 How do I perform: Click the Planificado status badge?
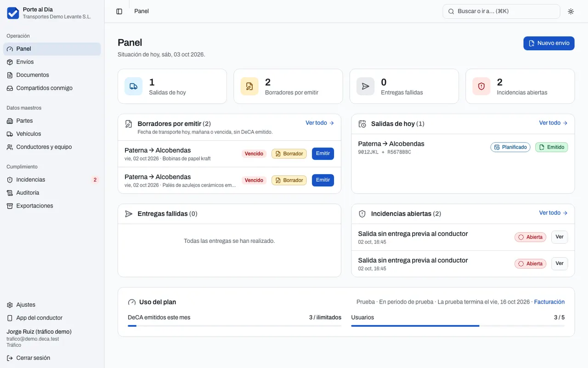(x=510, y=147)
